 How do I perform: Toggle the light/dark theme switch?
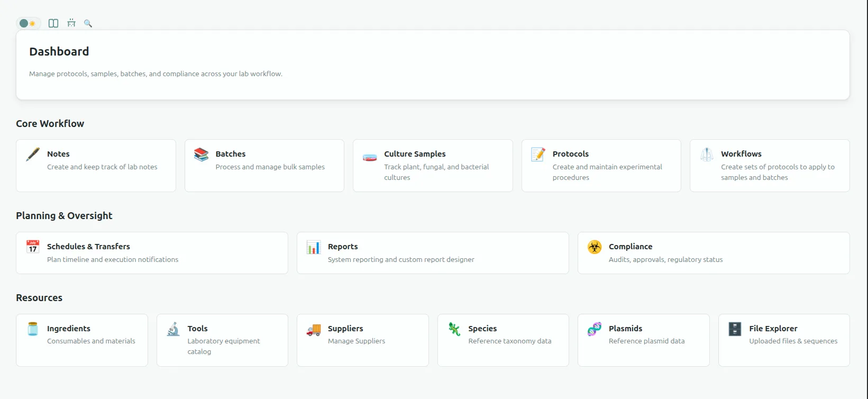[x=28, y=23]
